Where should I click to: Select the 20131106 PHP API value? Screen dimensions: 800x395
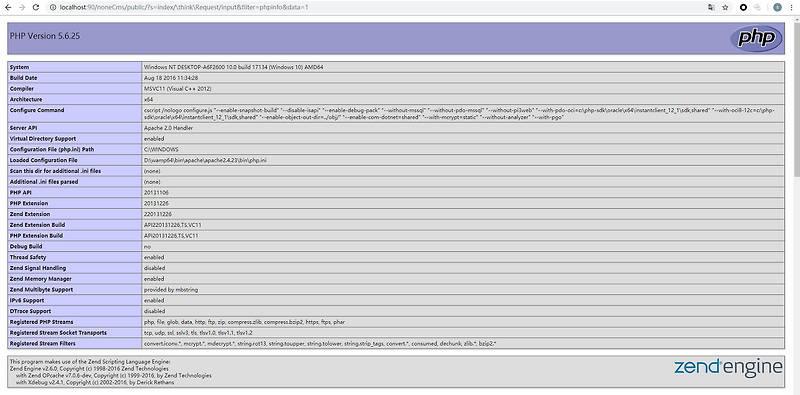156,192
